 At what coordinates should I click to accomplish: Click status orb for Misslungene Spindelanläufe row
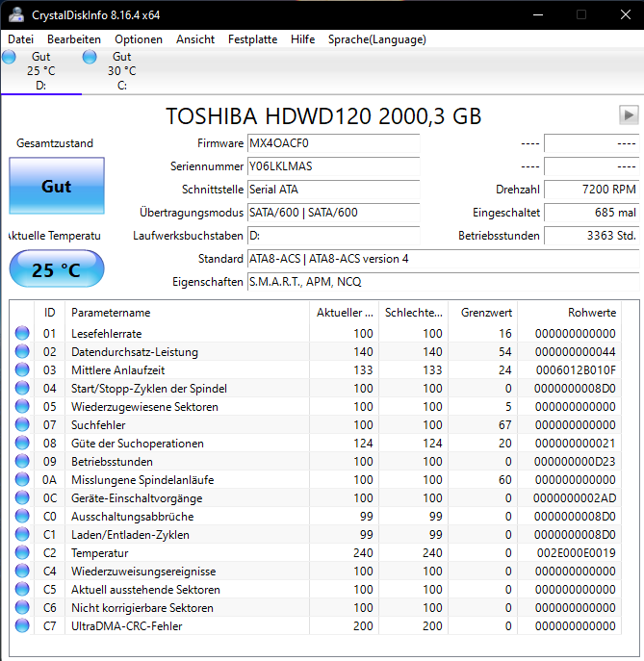click(22, 479)
